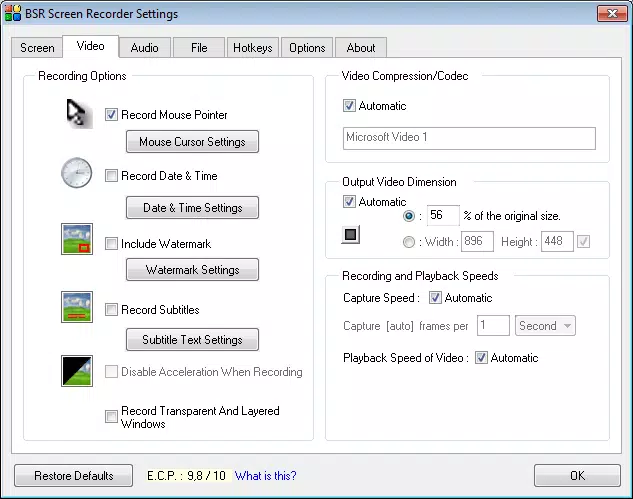Check Record Transparent And Layered Windows
The image size is (633, 499).
tap(111, 416)
